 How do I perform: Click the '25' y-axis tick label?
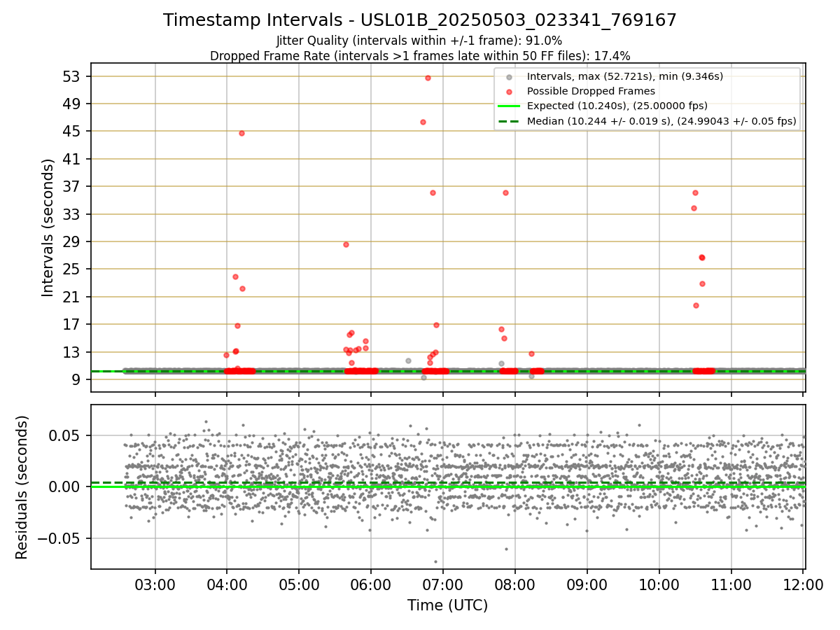(73, 269)
